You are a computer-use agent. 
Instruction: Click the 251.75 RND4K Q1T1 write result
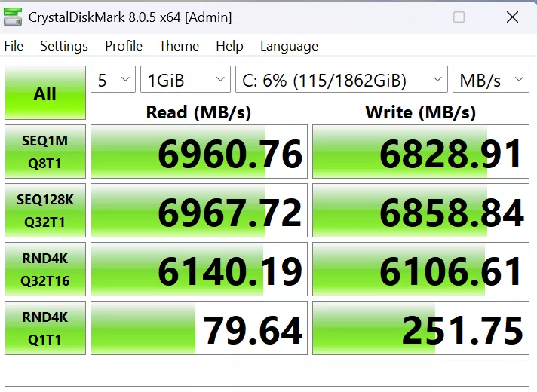coord(421,328)
